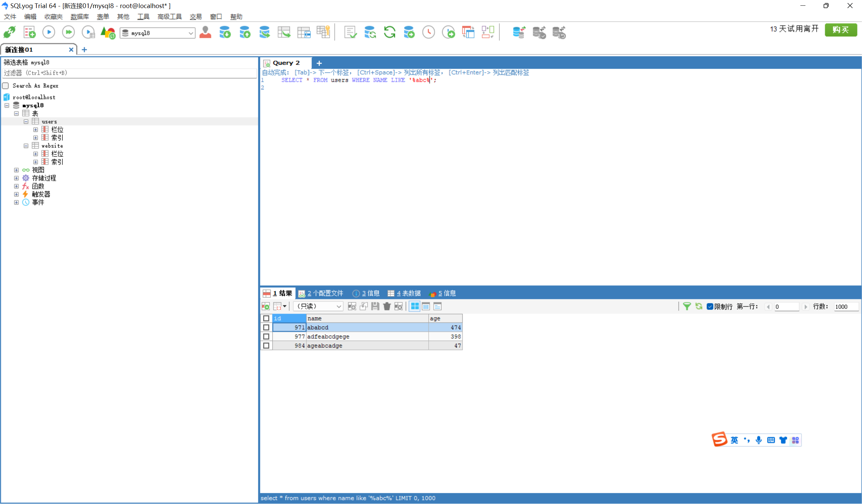Add a new query tab with plus
Screen dimensions: 862x504
pyautogui.click(x=319, y=63)
